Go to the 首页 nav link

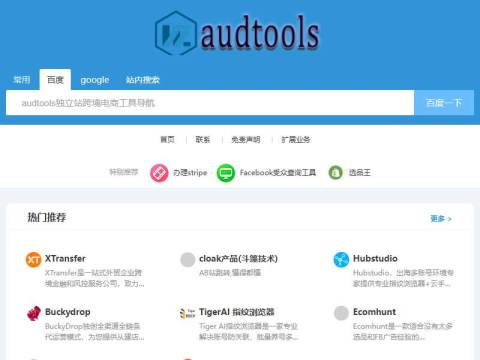tap(167, 139)
